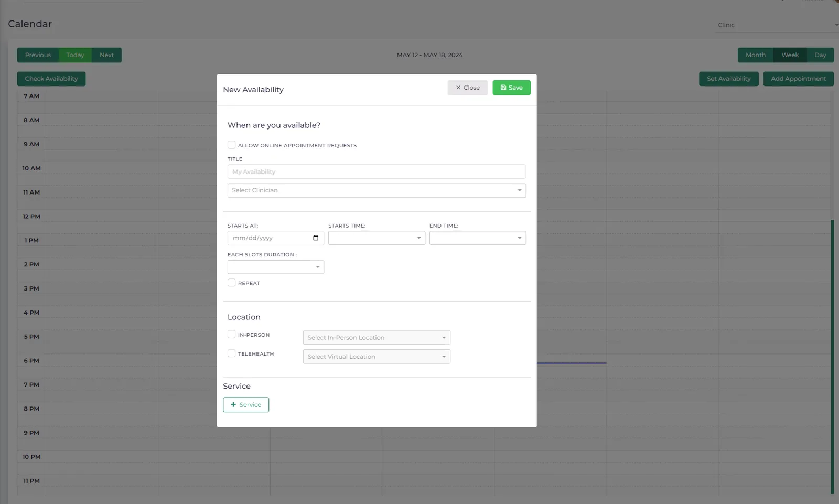Go to Next week
839x504 pixels.
106,55
